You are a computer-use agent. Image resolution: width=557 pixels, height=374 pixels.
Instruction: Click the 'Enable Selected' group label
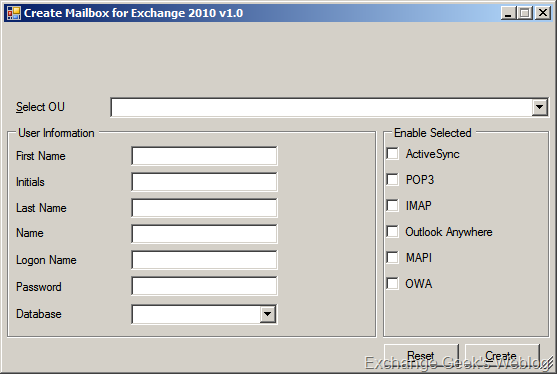point(433,133)
